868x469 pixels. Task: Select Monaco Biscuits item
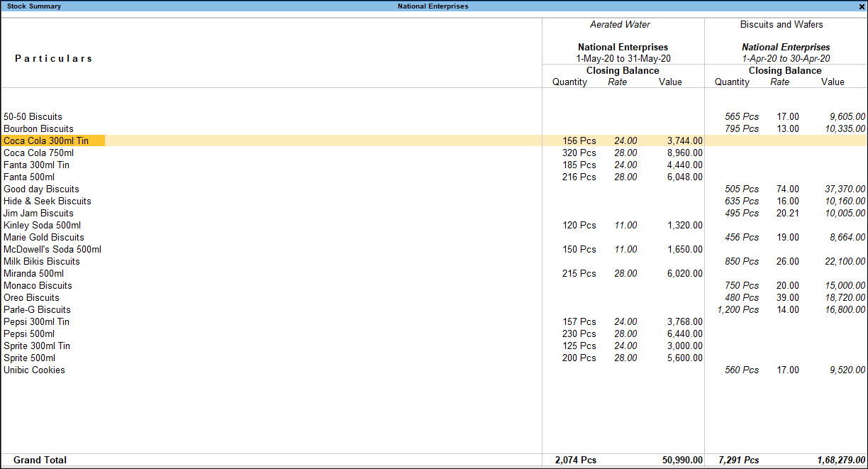click(38, 285)
